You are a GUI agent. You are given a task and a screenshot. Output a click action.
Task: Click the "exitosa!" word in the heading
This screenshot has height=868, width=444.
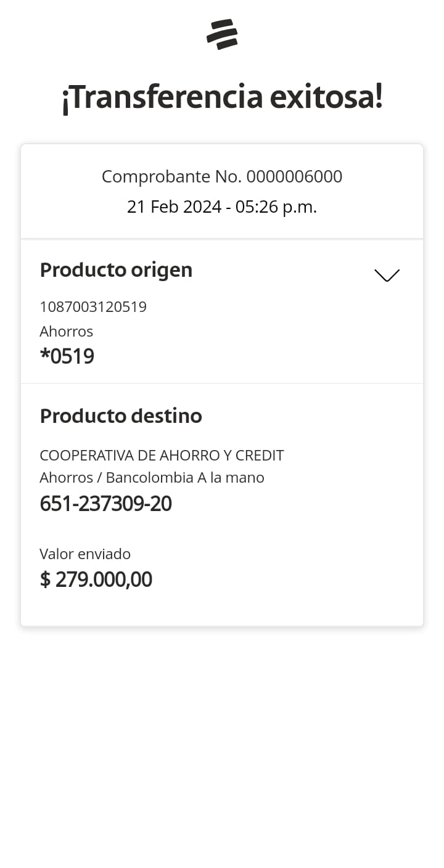[x=326, y=97]
